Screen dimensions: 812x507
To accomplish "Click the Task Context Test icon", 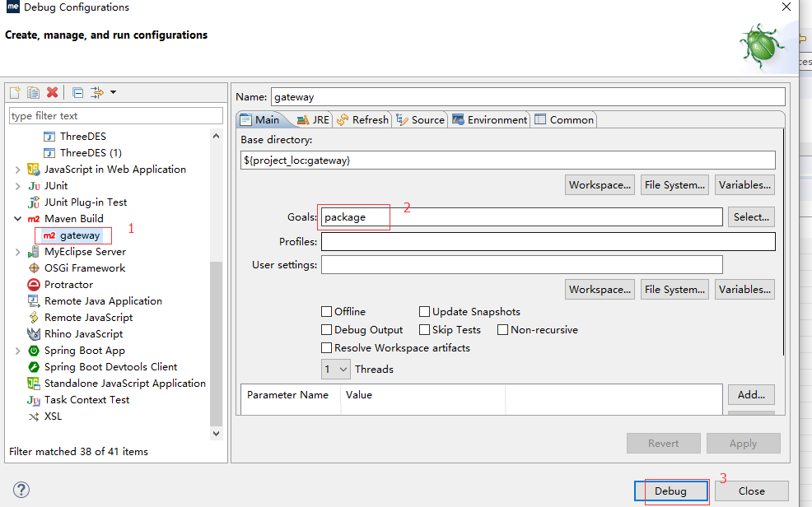I will click(x=34, y=400).
